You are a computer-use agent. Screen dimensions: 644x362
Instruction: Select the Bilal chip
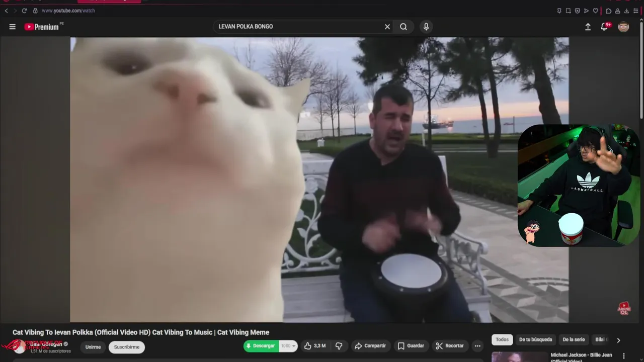[601, 340]
